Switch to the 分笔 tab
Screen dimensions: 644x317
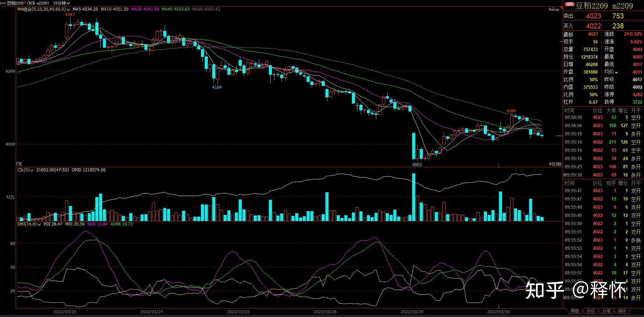[x=606, y=311]
